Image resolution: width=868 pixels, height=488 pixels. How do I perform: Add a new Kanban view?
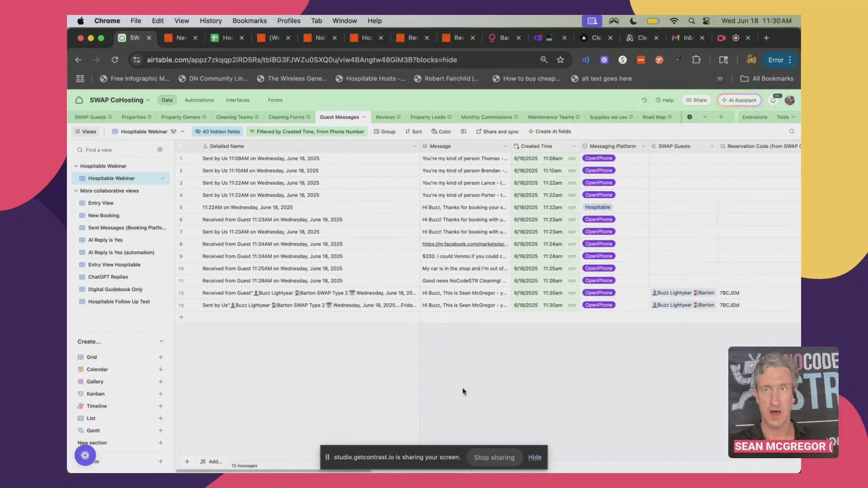click(x=160, y=394)
